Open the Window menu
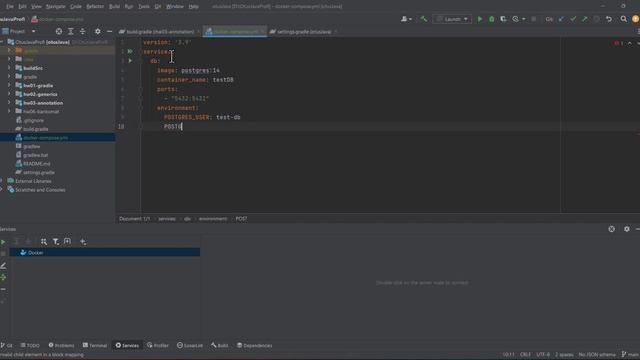The image size is (640, 360). [x=175, y=6]
